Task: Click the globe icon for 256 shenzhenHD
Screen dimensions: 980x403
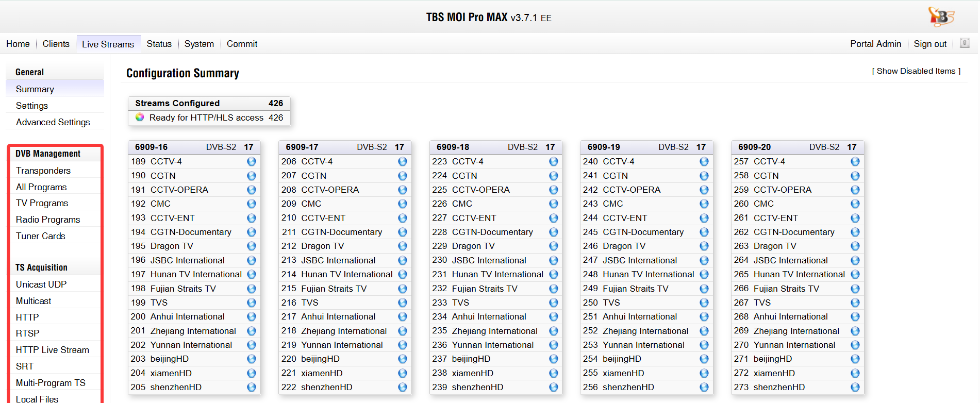Action: pos(704,387)
